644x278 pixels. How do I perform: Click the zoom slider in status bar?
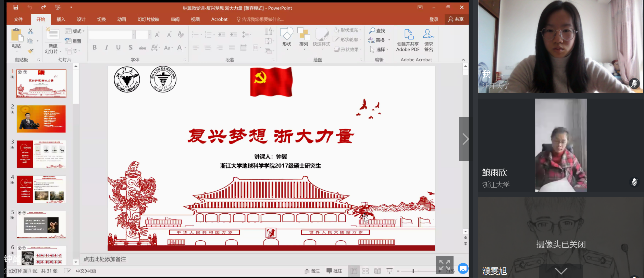413,271
